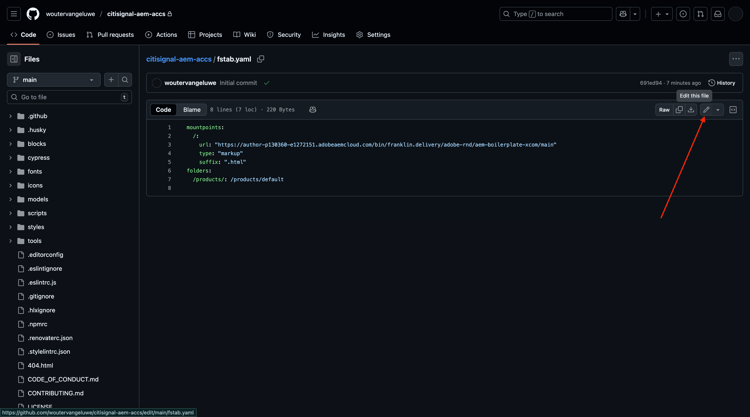
Task: Select the Pull requests tab
Action: point(110,34)
